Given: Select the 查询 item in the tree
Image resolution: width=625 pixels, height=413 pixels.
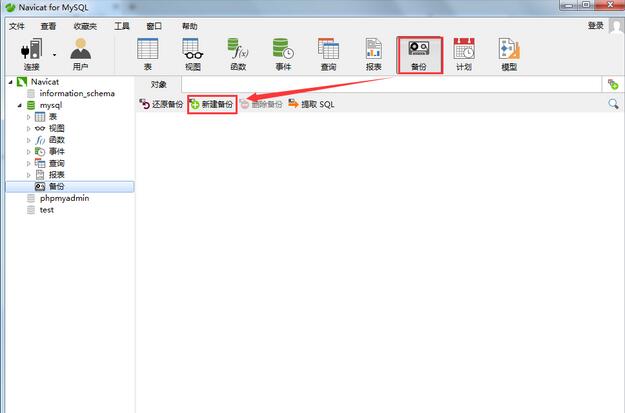Looking at the screenshot, I should (56, 163).
